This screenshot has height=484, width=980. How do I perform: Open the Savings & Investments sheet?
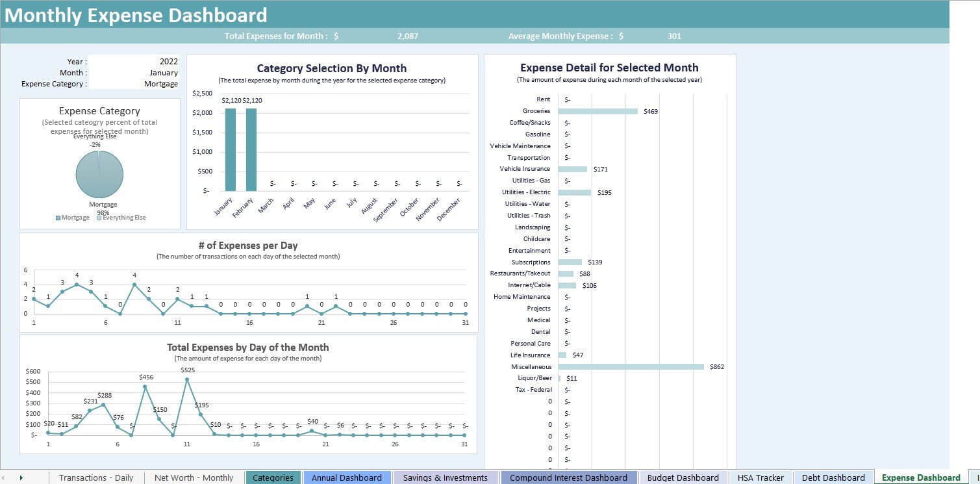[446, 478]
